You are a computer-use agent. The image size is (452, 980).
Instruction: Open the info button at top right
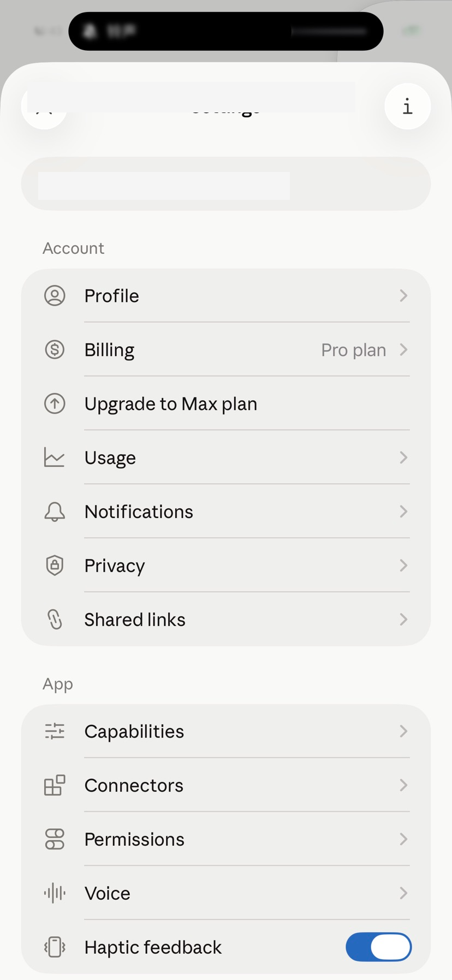[408, 106]
